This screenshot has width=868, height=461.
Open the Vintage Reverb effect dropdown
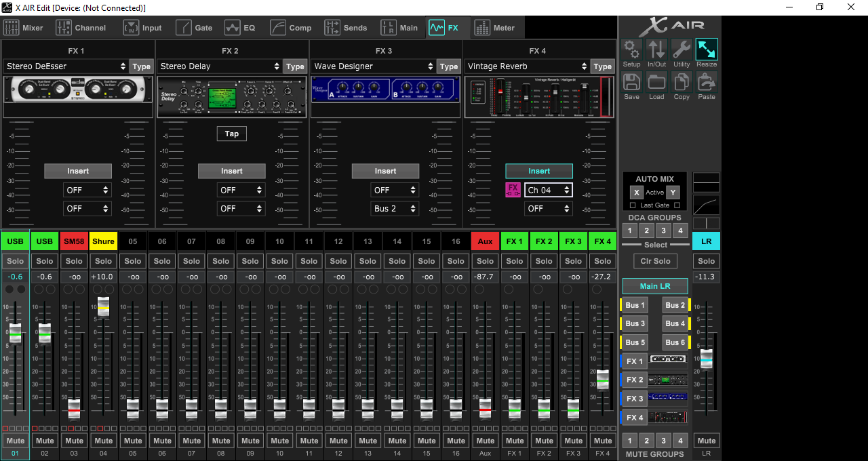point(527,66)
